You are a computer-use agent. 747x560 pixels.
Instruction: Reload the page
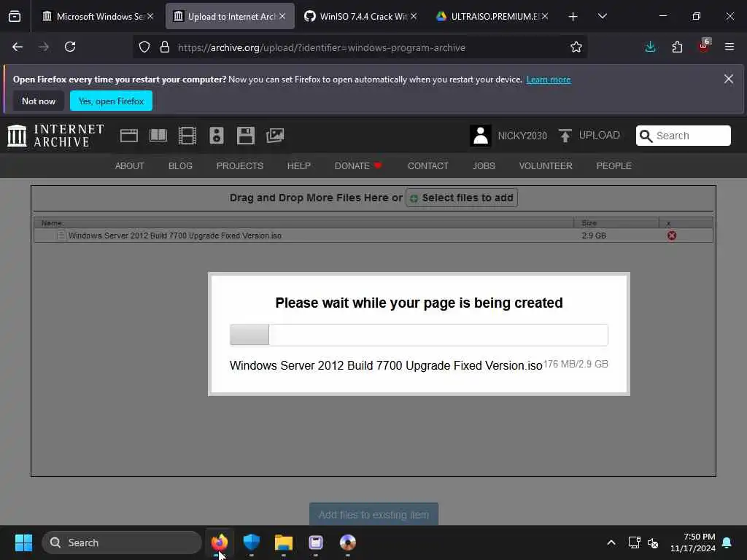(x=70, y=47)
